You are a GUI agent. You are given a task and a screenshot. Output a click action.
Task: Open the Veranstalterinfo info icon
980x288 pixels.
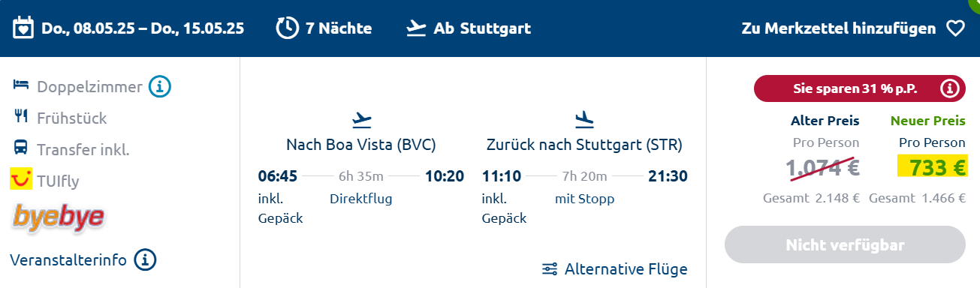145,260
